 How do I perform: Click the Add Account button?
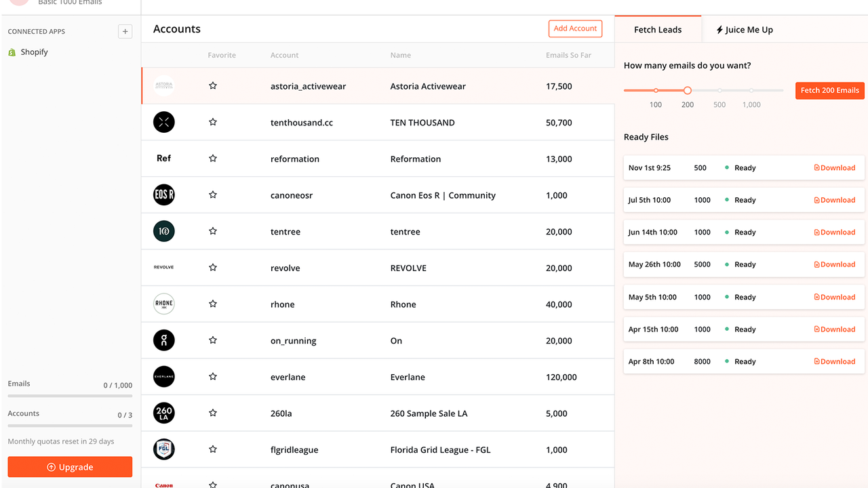tap(575, 28)
